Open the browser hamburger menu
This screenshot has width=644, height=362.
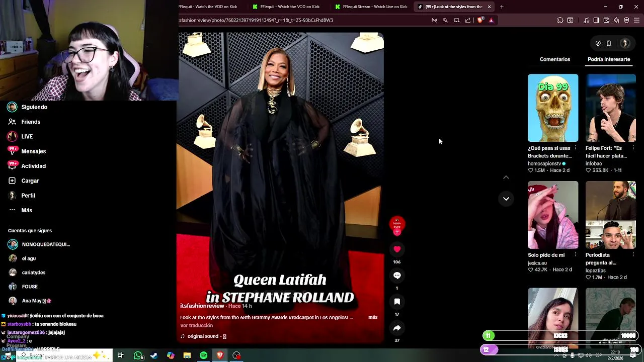637,20
